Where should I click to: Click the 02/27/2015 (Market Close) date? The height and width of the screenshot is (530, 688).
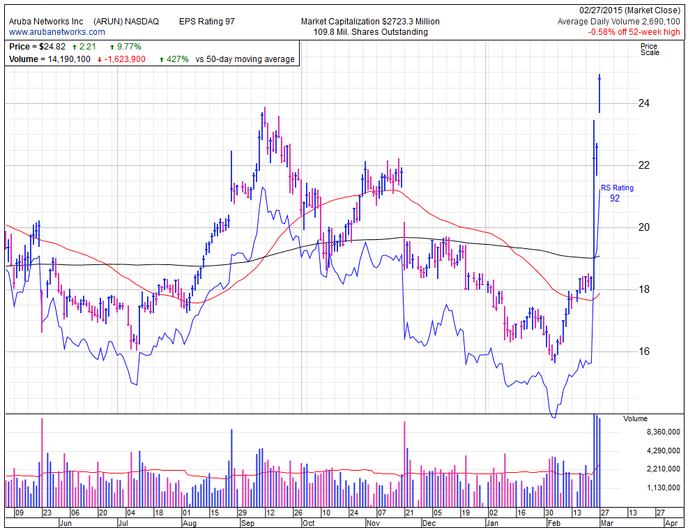click(x=629, y=11)
